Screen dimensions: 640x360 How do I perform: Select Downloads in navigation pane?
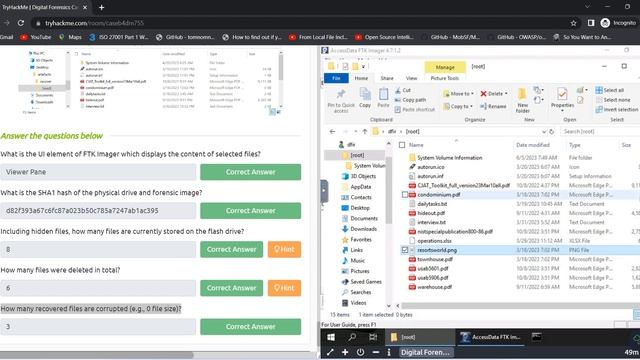[x=359, y=229]
